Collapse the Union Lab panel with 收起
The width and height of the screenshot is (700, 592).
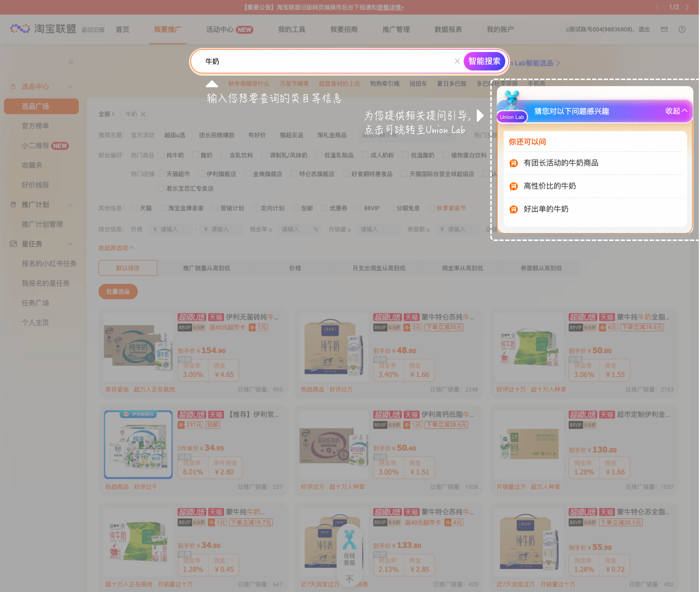point(676,111)
